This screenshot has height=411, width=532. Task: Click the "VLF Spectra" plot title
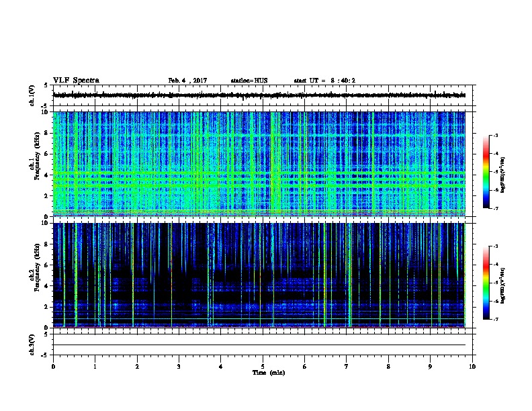[76, 81]
